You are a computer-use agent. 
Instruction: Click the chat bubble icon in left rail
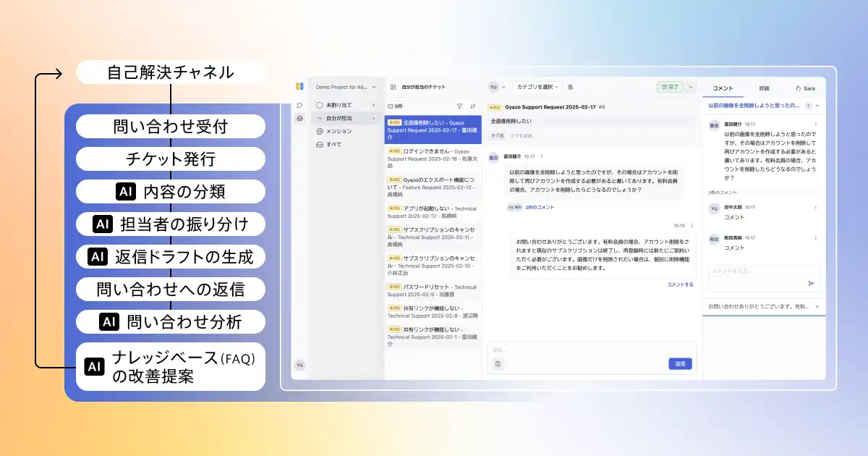[x=299, y=105]
